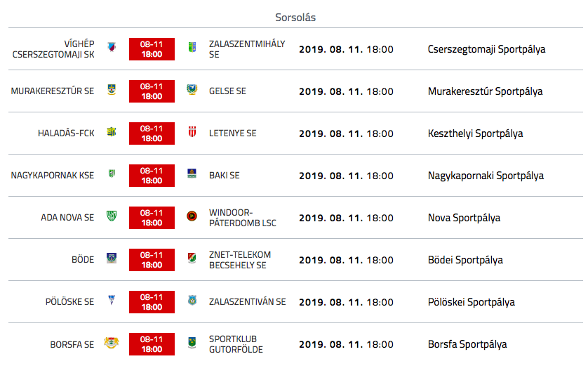
Task: Open the red match box for Pölöske SE
Action: [x=152, y=302]
